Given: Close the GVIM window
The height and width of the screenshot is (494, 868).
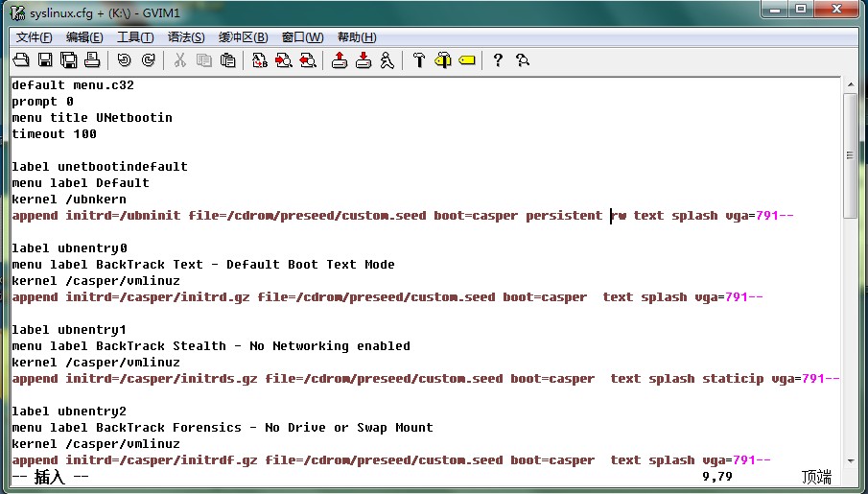Looking at the screenshot, I should click(836, 10).
